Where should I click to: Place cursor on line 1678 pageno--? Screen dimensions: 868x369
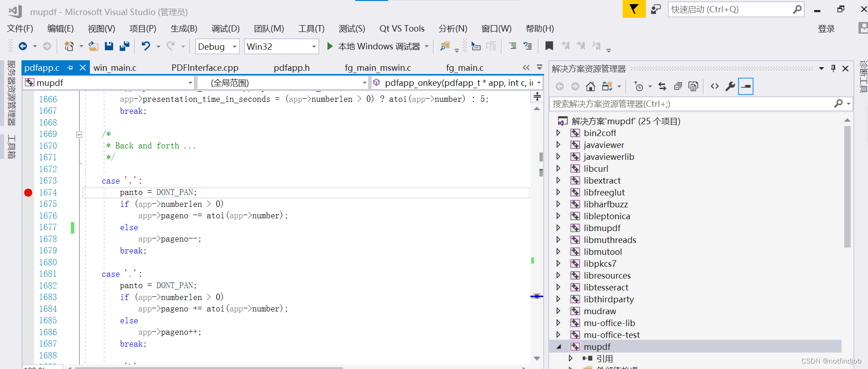tap(170, 239)
